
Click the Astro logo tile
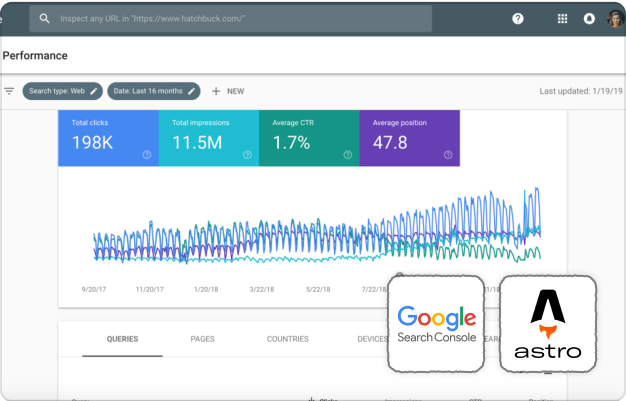pyautogui.click(x=548, y=324)
